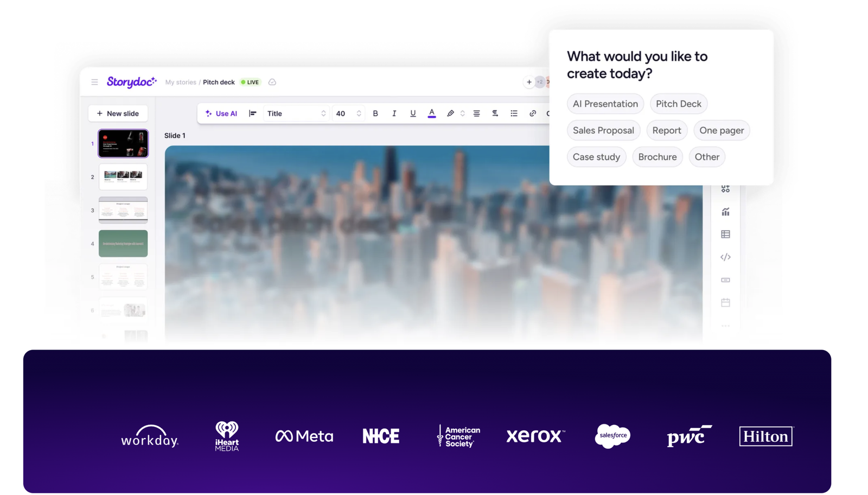Adjust the font size stepper arrows
The height and width of the screenshot is (495, 868).
[x=359, y=113]
